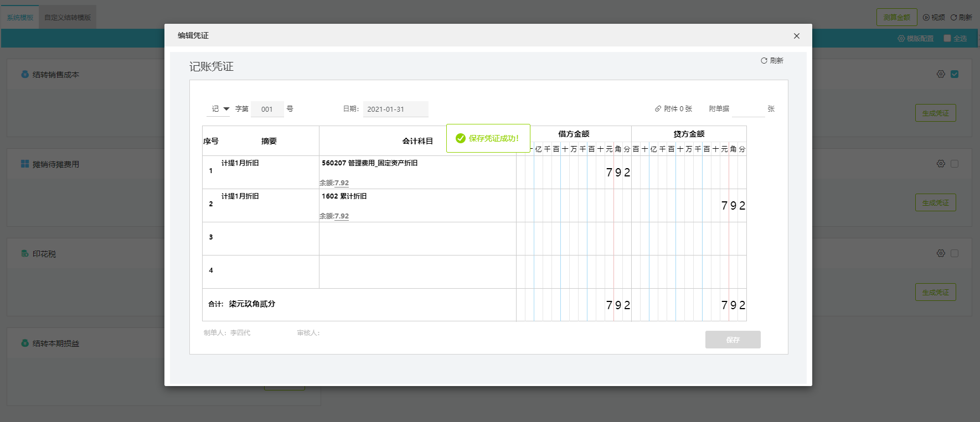Click the 视频 play icon in top bar
Image resolution: width=980 pixels, height=422 pixels.
926,18
